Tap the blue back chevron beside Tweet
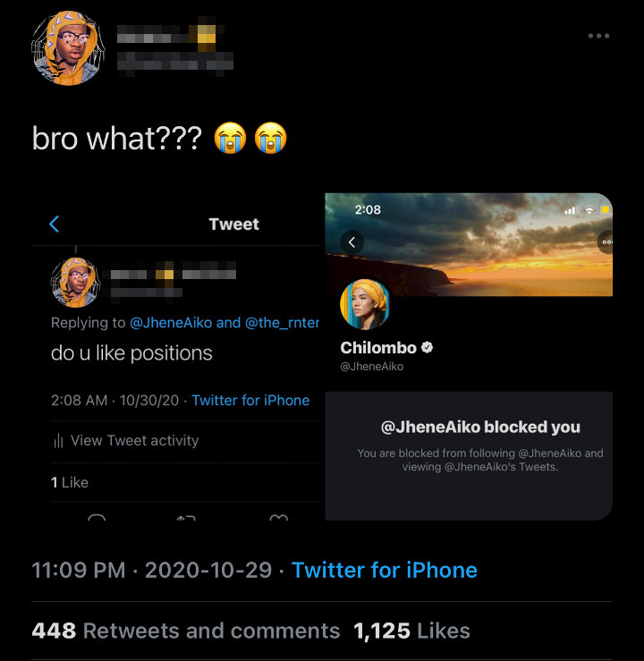 click(x=54, y=224)
